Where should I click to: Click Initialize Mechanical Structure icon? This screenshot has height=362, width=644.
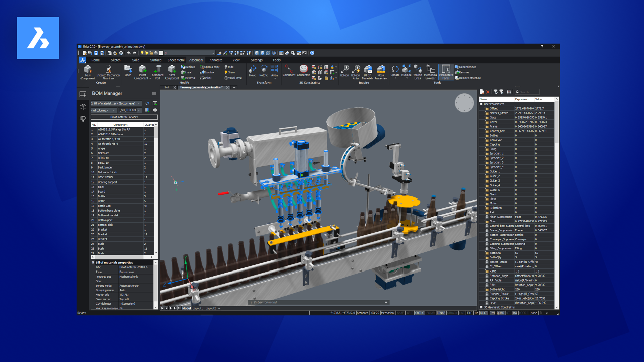click(x=108, y=72)
